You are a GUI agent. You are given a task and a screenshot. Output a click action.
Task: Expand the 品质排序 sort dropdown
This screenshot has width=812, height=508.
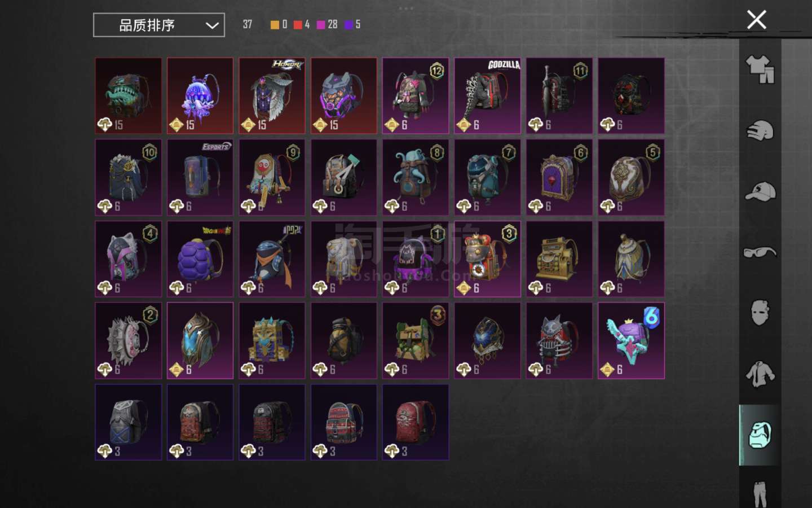pyautogui.click(x=159, y=25)
